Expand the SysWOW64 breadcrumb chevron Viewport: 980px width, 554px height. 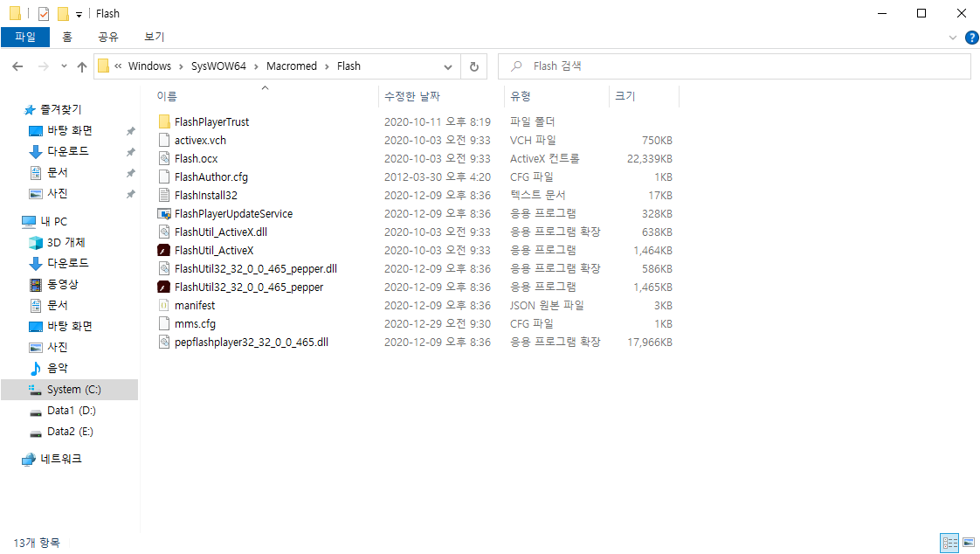256,66
